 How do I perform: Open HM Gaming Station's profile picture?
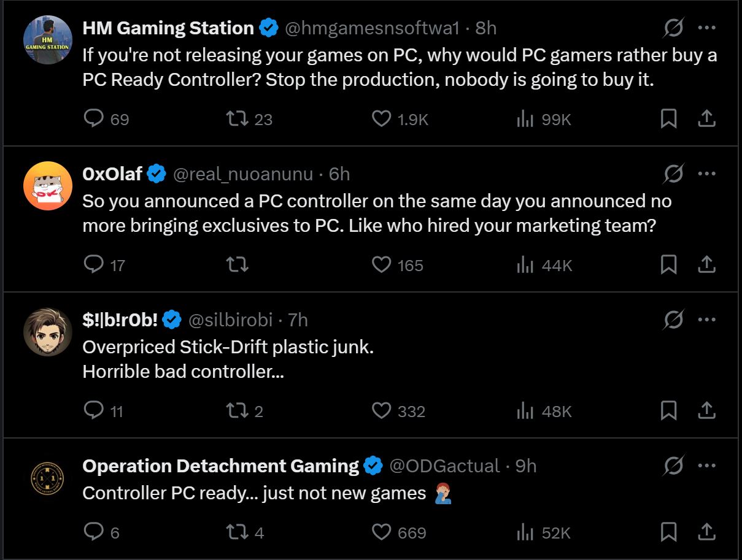click(47, 28)
